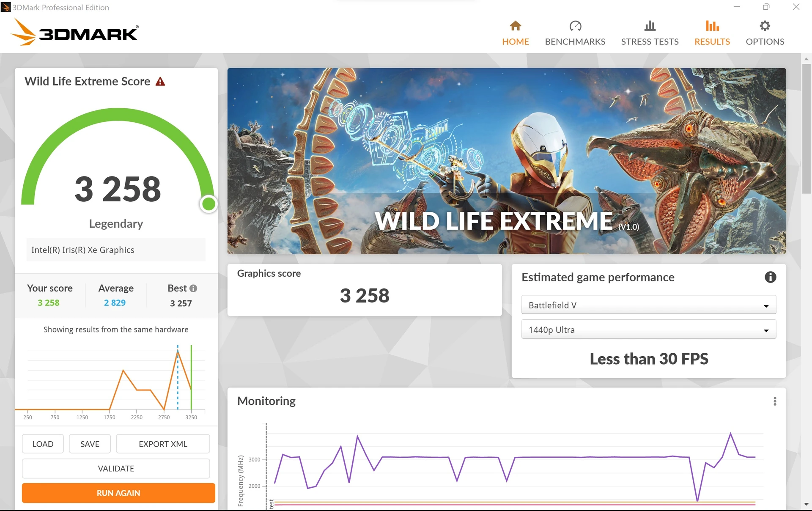Click the green your-score line in distribution chart
This screenshot has width=812, height=511.
[x=191, y=377]
